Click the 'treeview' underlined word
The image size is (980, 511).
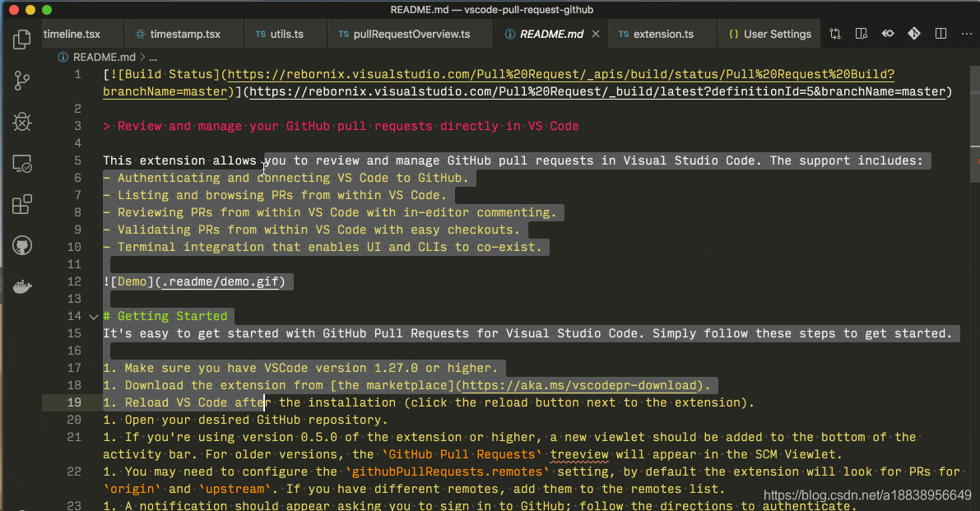tap(579, 455)
